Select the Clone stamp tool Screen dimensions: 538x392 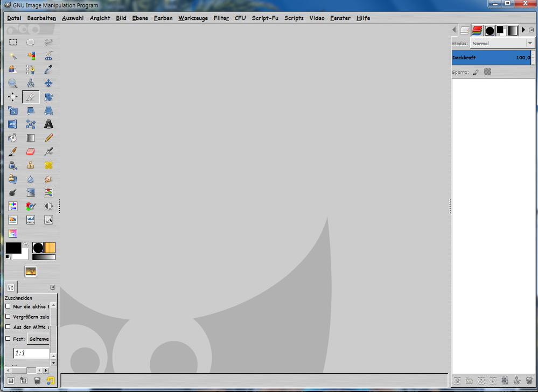coord(31,165)
